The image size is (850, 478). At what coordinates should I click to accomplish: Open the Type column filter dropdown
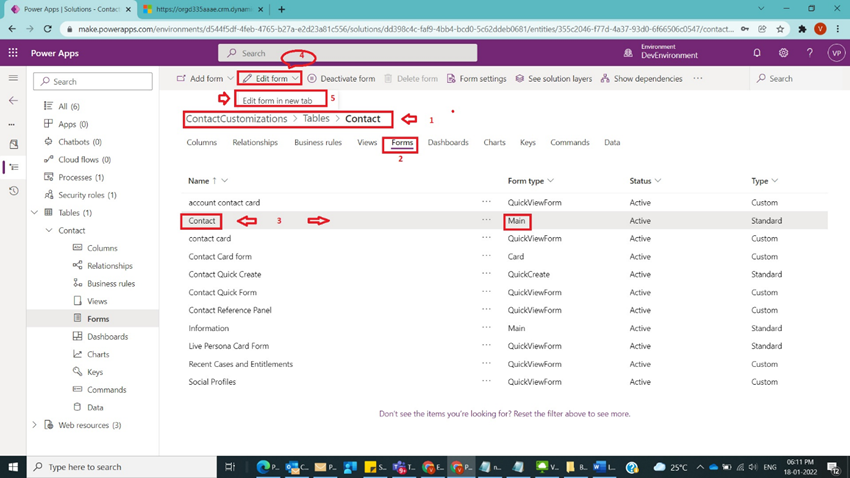[x=775, y=180]
